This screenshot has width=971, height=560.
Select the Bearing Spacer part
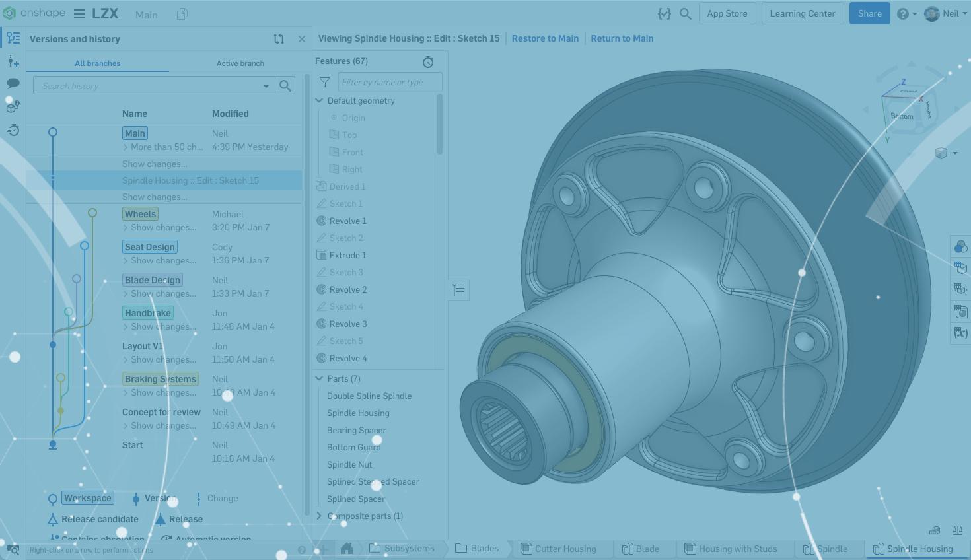(x=356, y=431)
